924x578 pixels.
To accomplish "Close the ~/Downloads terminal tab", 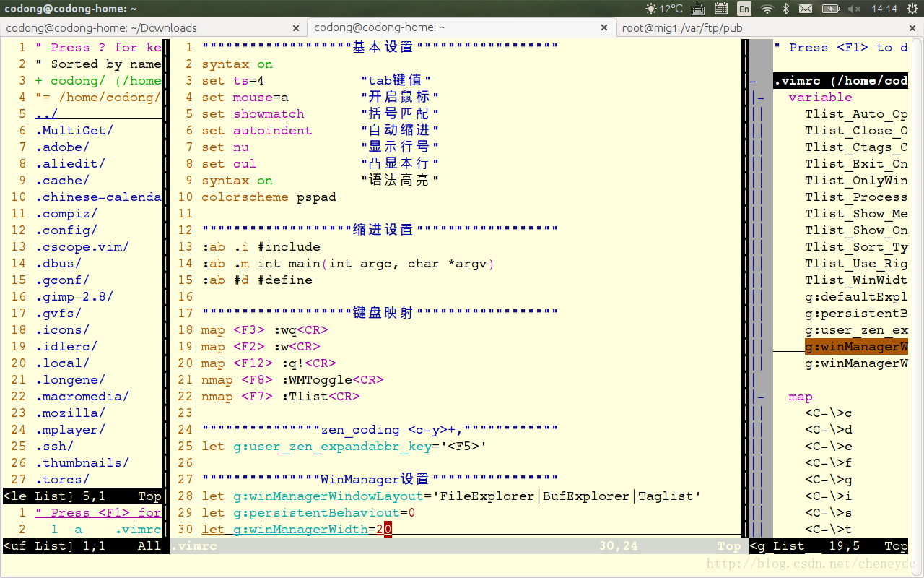I will point(296,28).
